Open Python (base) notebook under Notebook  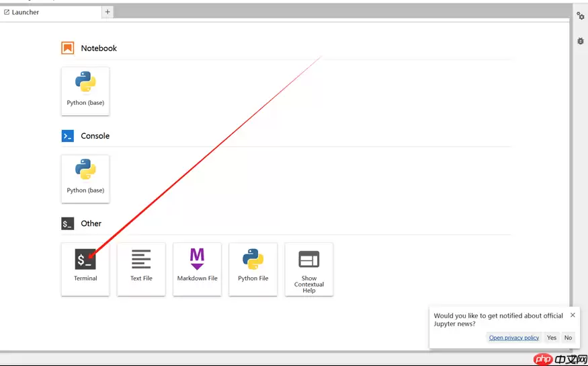pyautogui.click(x=85, y=91)
